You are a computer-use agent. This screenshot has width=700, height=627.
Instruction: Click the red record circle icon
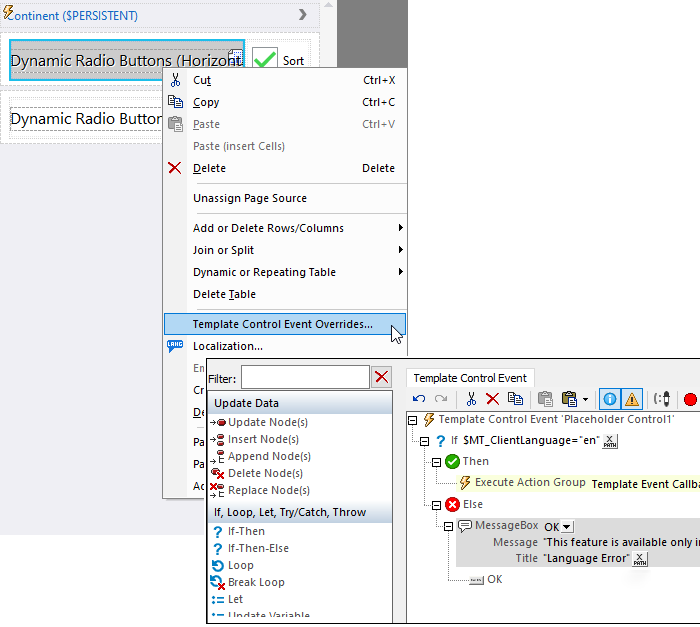[690, 399]
